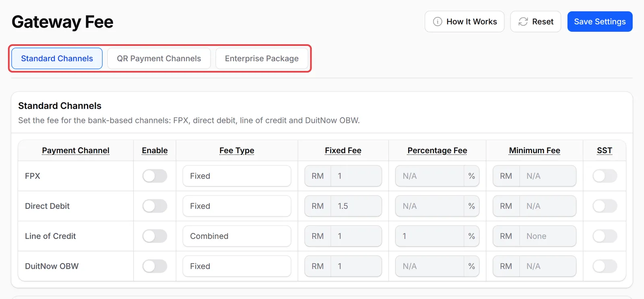
Task: Click Save Settings button
Action: (600, 22)
